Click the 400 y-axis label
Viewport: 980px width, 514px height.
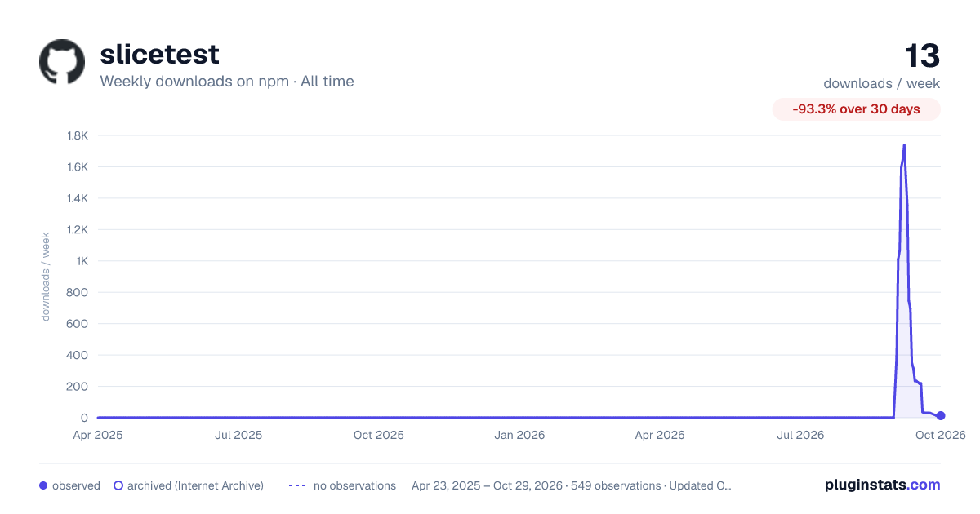pyautogui.click(x=78, y=355)
